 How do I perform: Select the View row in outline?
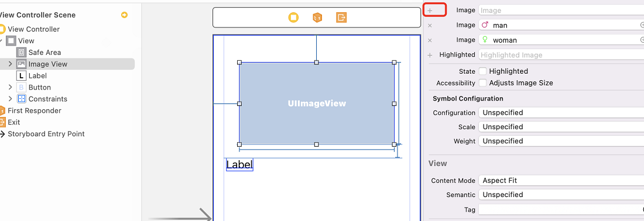coord(26,40)
